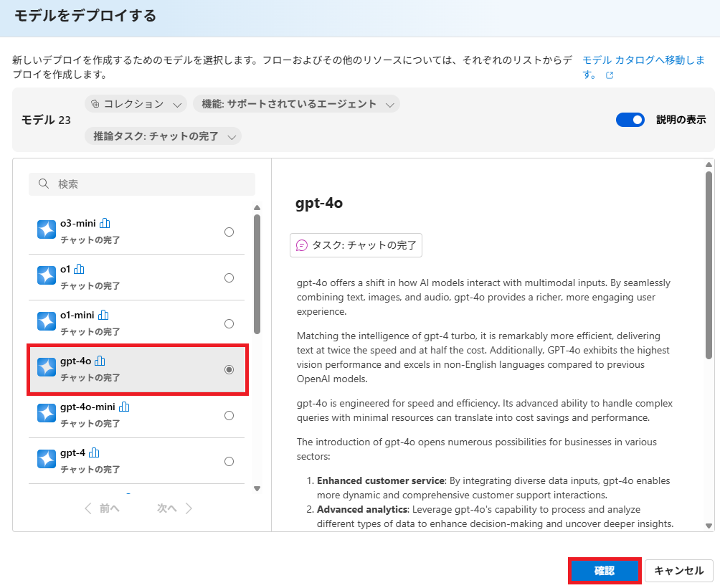Click the o3-mini model icon
The image size is (720, 588).
coord(47,229)
